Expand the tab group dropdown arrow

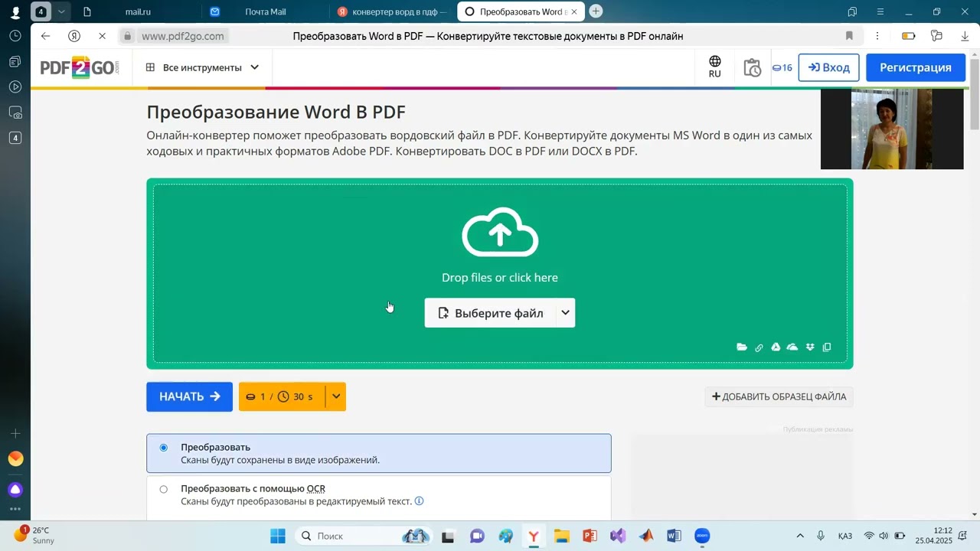click(x=61, y=11)
